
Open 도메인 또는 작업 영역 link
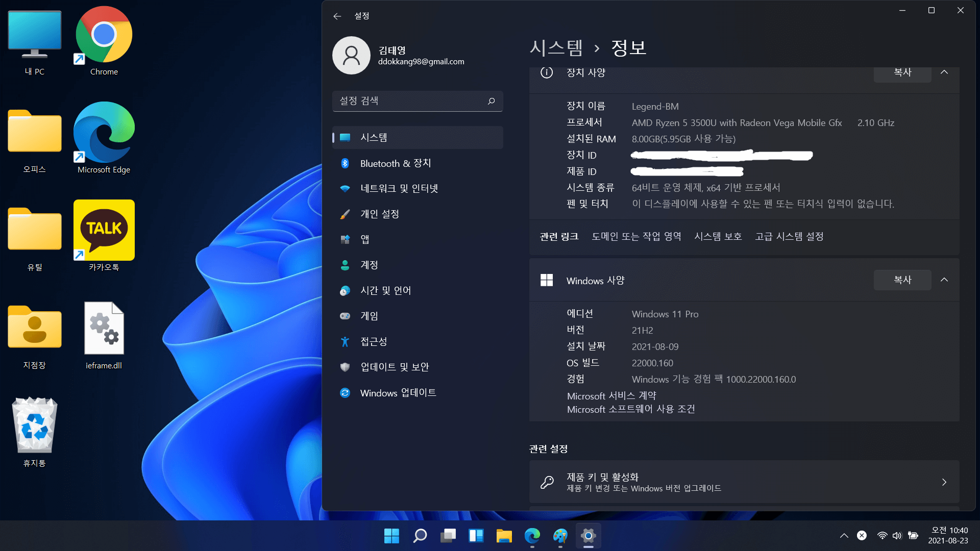pos(636,237)
